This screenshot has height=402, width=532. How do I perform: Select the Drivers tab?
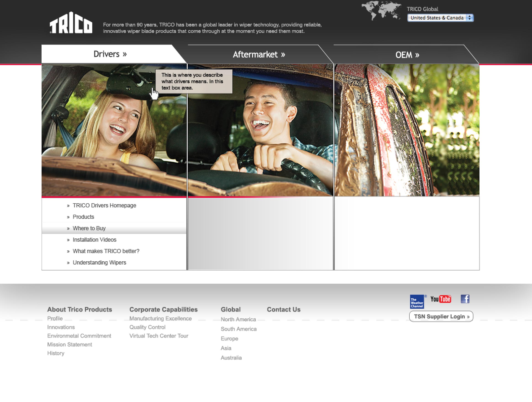110,54
